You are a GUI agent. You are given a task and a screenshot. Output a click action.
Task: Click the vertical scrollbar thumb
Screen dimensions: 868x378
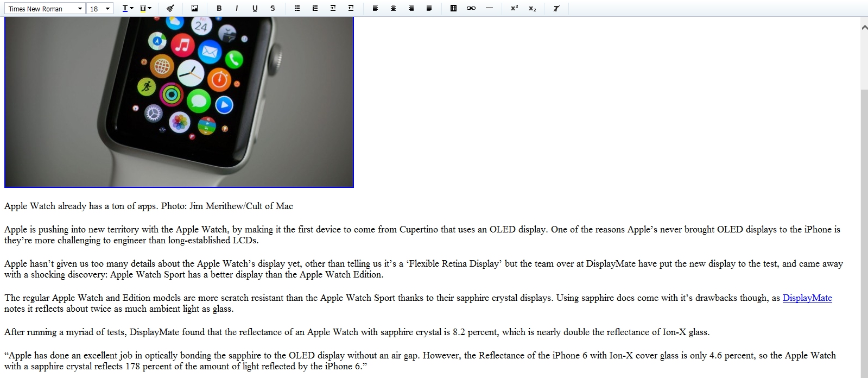[x=864, y=232]
